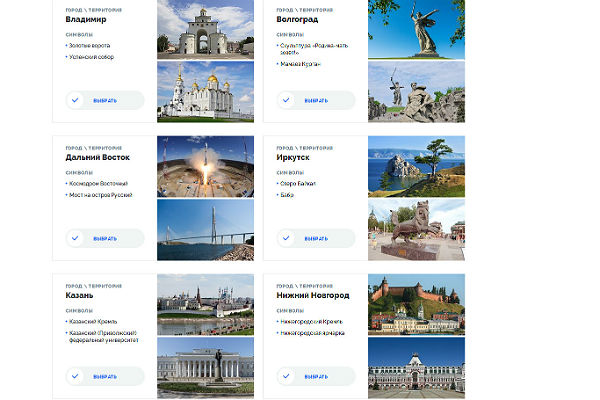Click the checkmark icon in the Волгоград card
The image size is (600, 400).
[x=287, y=100]
